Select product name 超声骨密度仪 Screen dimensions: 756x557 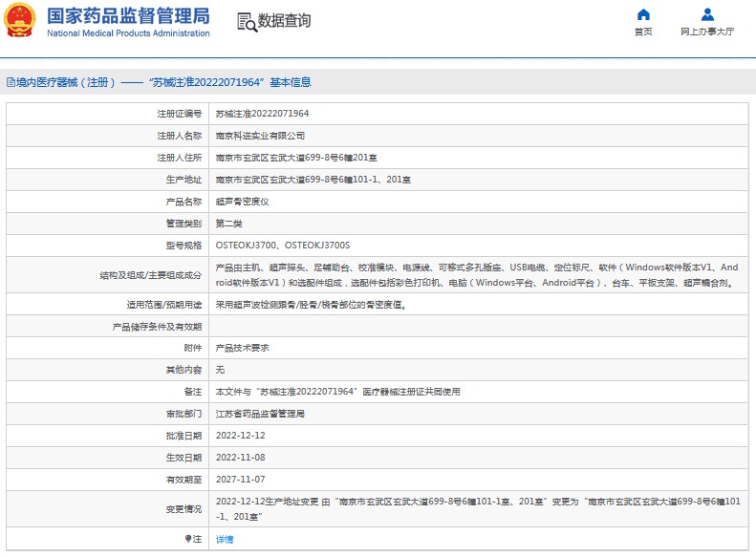(x=242, y=202)
